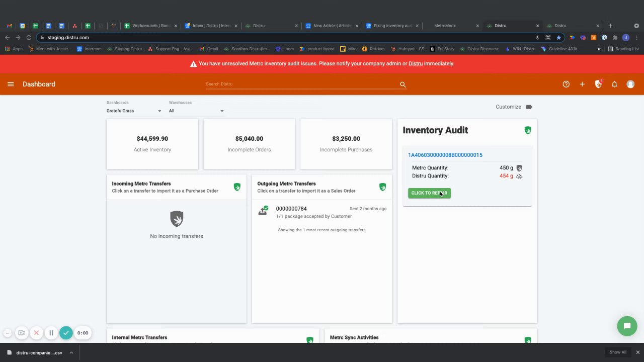Click the plus create-new icon

582,84
